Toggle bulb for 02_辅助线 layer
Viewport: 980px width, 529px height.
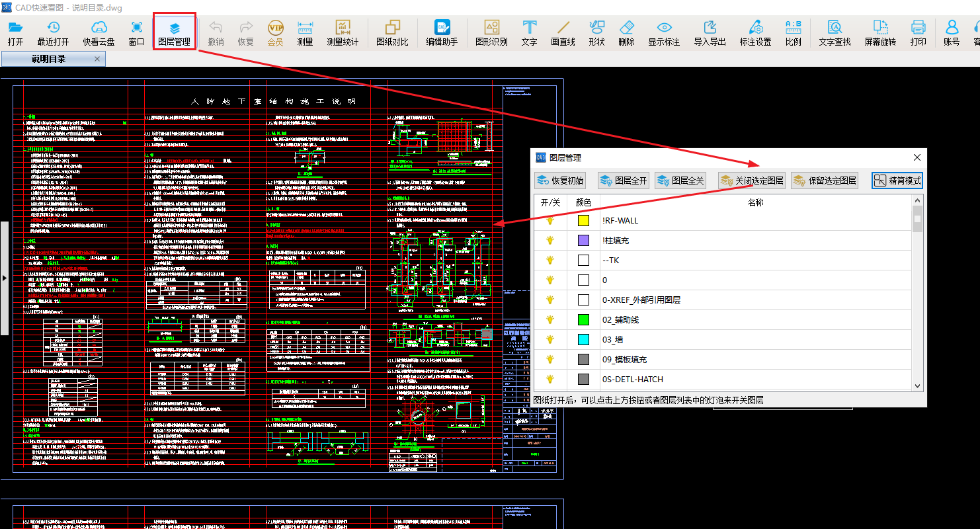point(550,320)
